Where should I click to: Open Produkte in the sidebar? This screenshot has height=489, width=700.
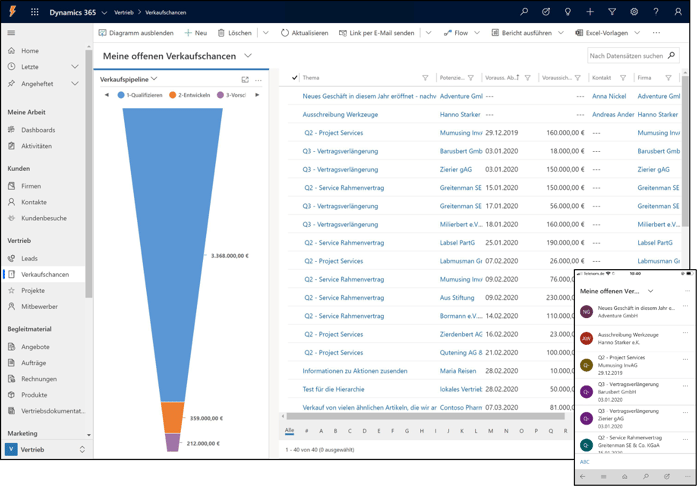[x=34, y=395]
